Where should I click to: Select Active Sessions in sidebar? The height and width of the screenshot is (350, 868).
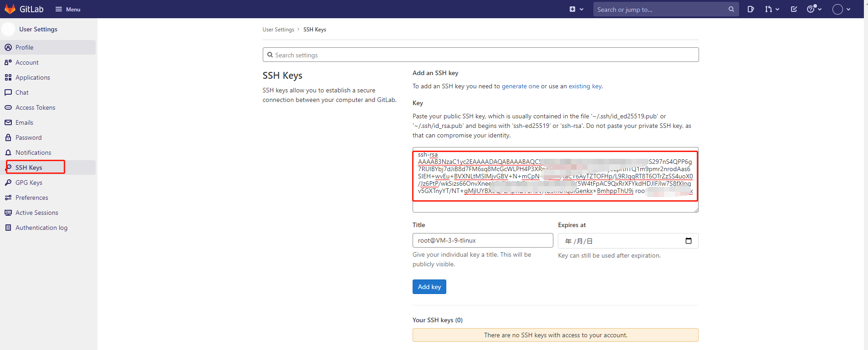click(36, 213)
